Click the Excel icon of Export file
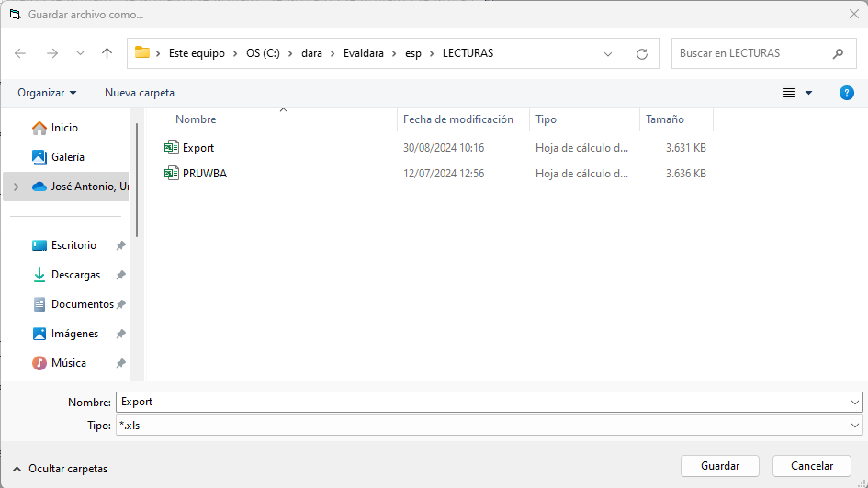 coord(171,147)
